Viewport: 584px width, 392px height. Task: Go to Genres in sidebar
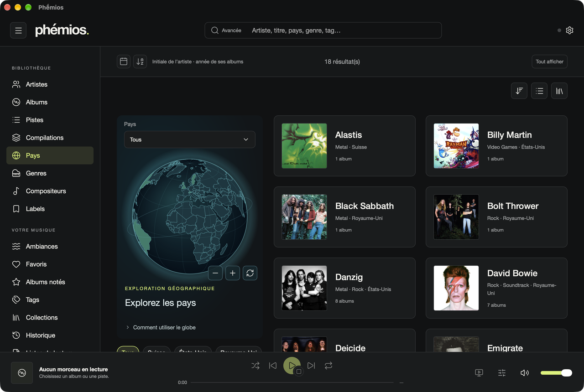pyautogui.click(x=50, y=173)
